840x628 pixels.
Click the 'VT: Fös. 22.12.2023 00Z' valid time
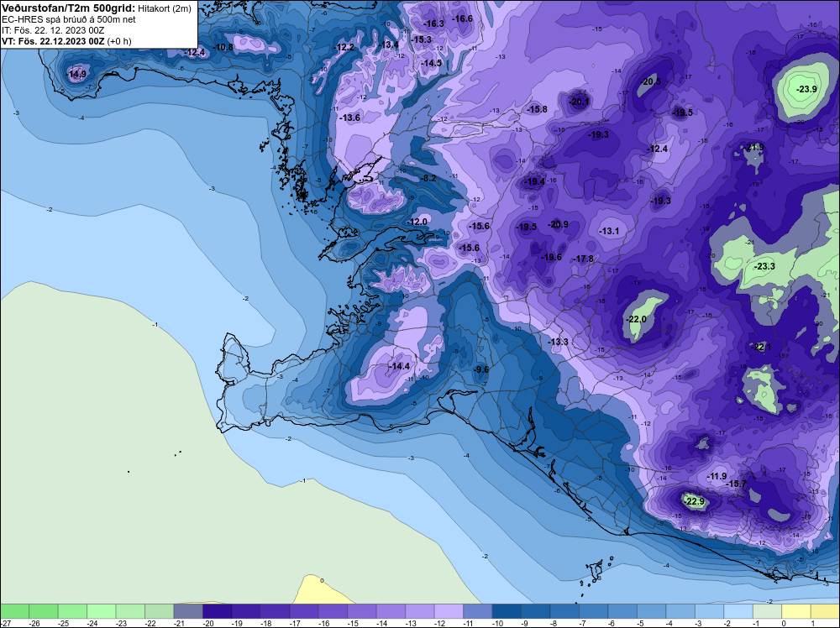coord(53,41)
